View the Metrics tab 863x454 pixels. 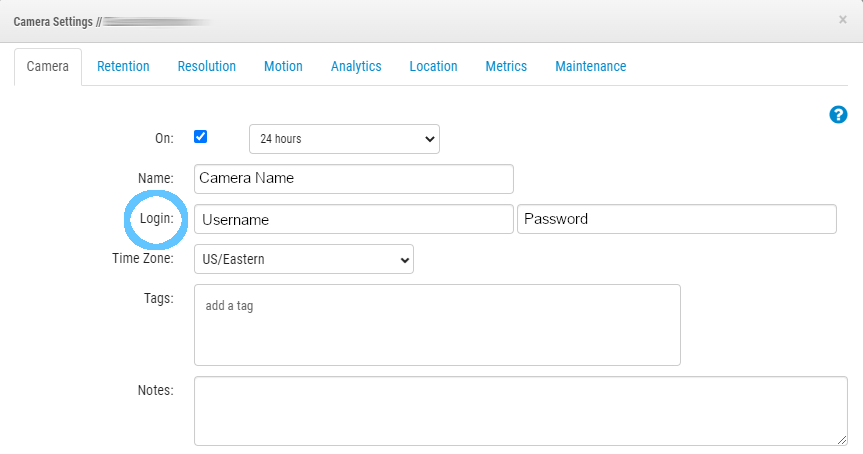506,67
